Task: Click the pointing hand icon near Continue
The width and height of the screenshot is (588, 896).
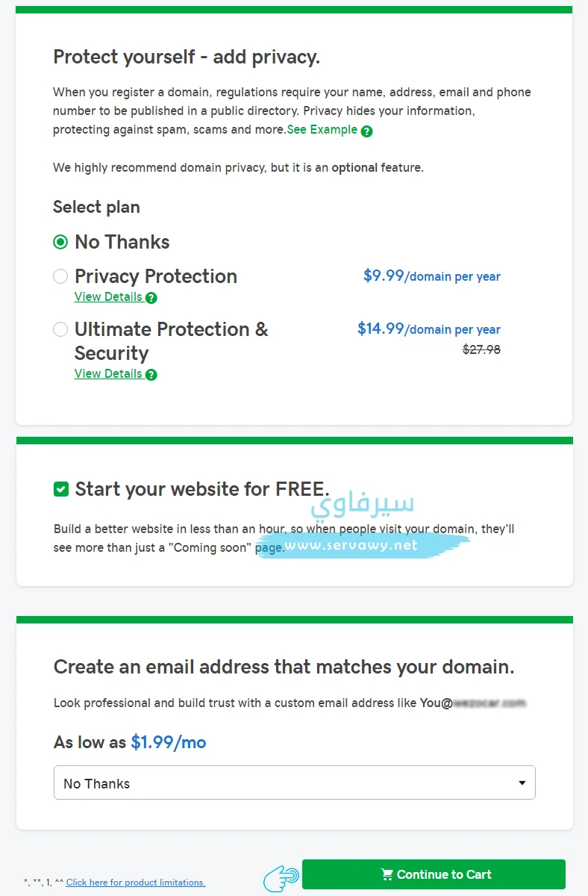Action: coord(281,875)
